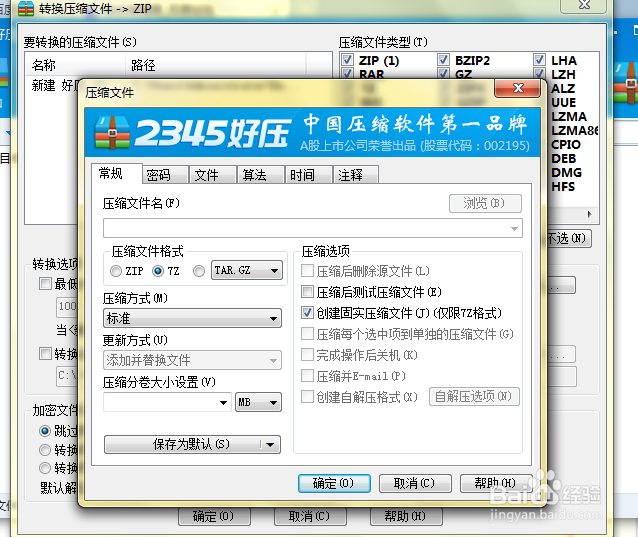The height and width of the screenshot is (537, 638).
Task: Toggle the GZ type checkbox
Action: pos(443,74)
